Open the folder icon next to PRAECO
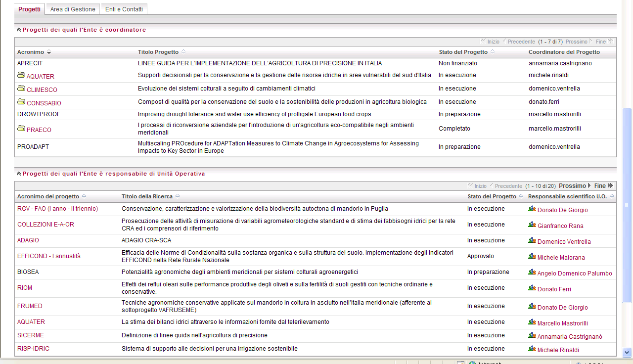Image resolution: width=633 pixels, height=364 pixels. 21,129
